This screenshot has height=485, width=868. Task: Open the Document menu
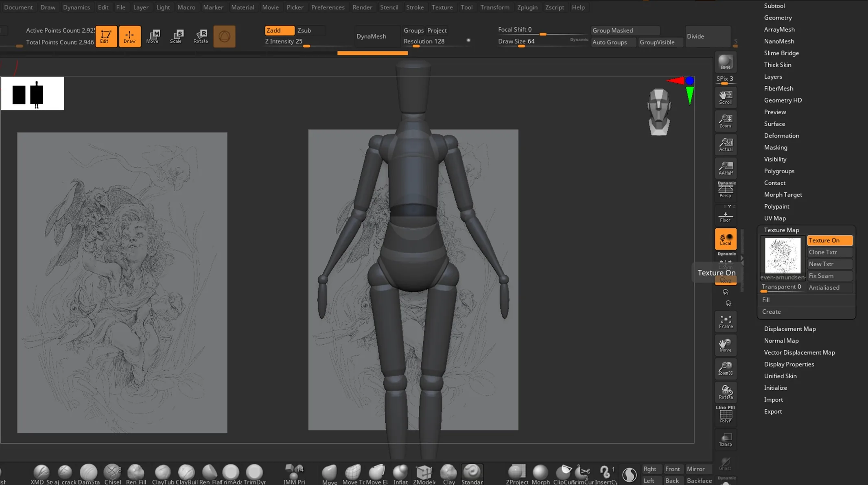18,7
